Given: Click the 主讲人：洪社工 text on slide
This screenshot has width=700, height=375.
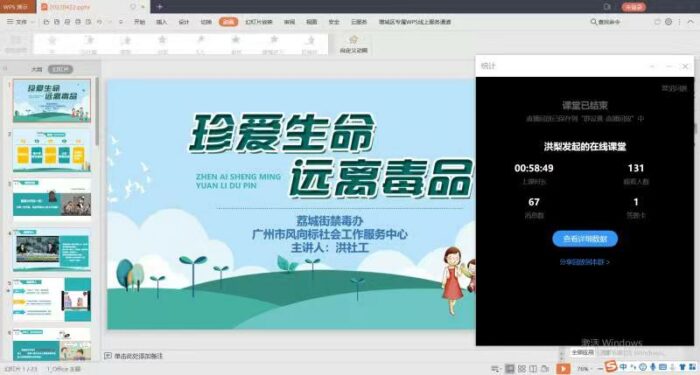Looking at the screenshot, I should (330, 247).
